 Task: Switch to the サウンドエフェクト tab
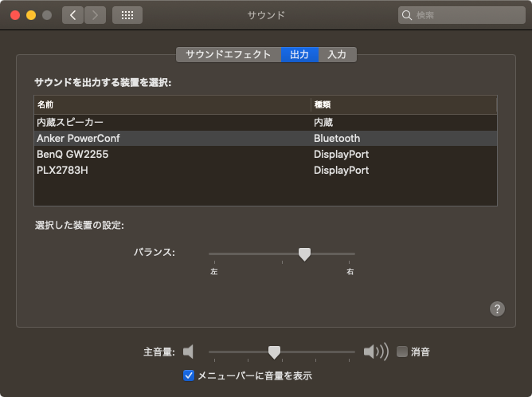(229, 55)
